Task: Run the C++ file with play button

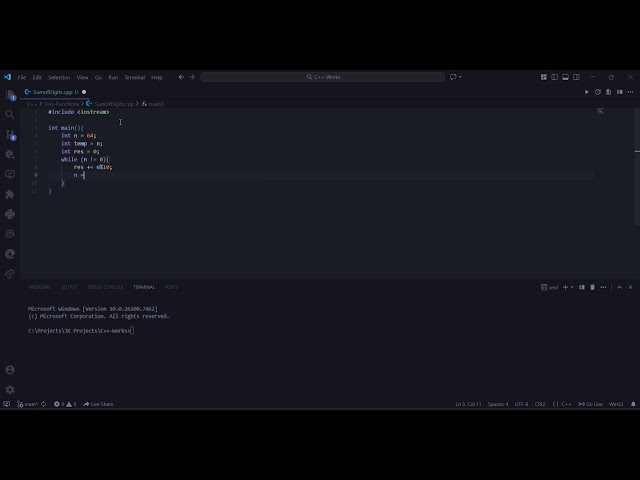Action: (x=587, y=92)
